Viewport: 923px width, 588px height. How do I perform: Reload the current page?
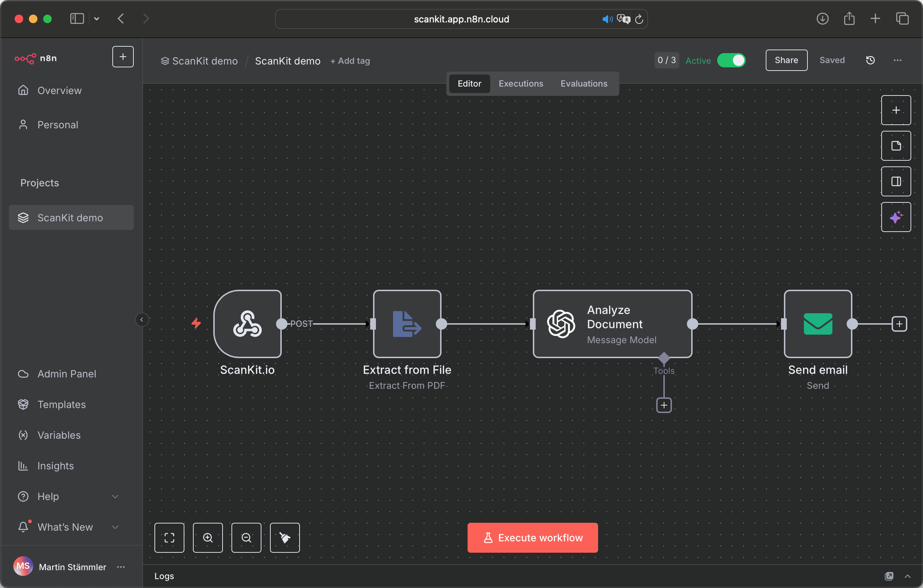click(639, 19)
